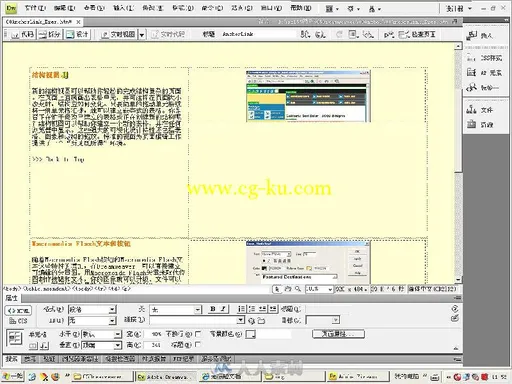
Task: Open the CSS Styles panel on right
Action: point(484,58)
